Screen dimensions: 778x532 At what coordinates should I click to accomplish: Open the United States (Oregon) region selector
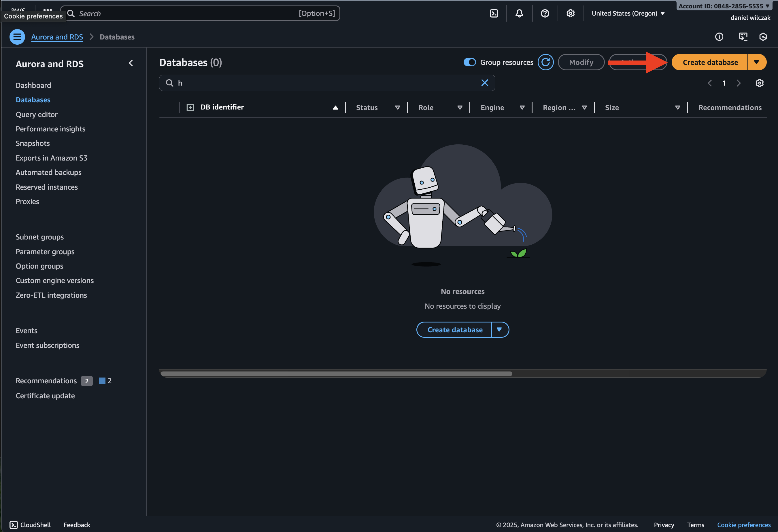(x=628, y=13)
